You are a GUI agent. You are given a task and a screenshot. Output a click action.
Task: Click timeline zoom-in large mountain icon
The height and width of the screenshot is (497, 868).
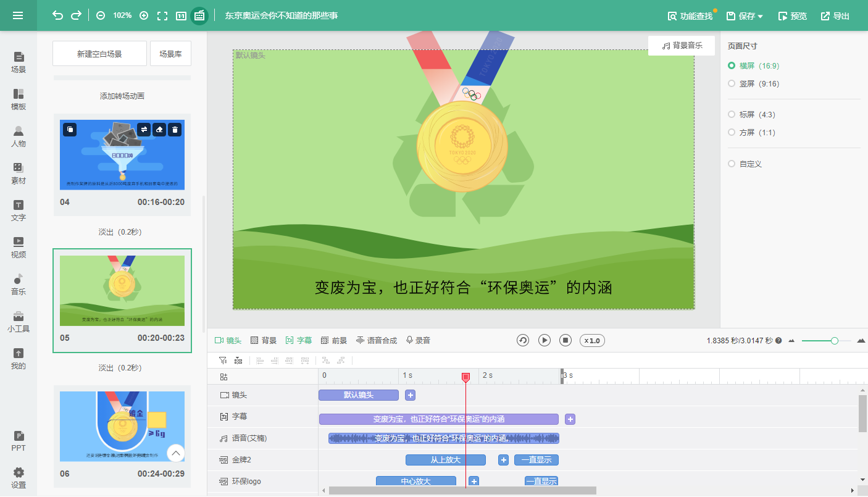pyautogui.click(x=861, y=340)
